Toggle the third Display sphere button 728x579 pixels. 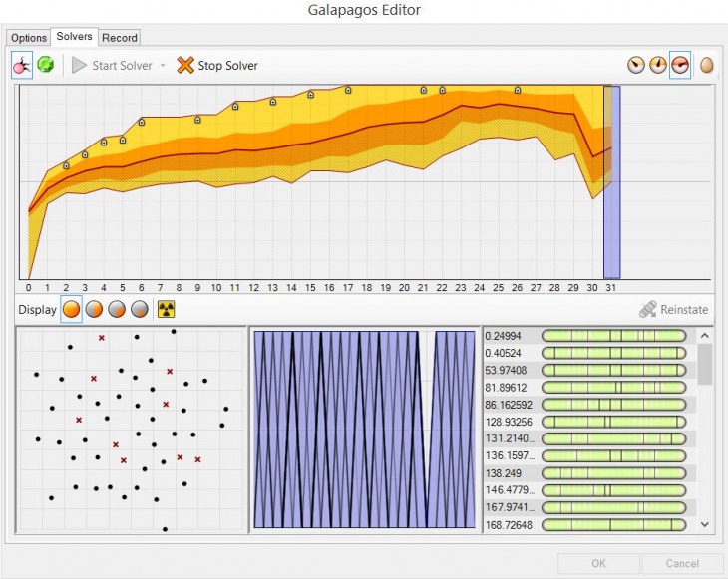click(x=118, y=309)
